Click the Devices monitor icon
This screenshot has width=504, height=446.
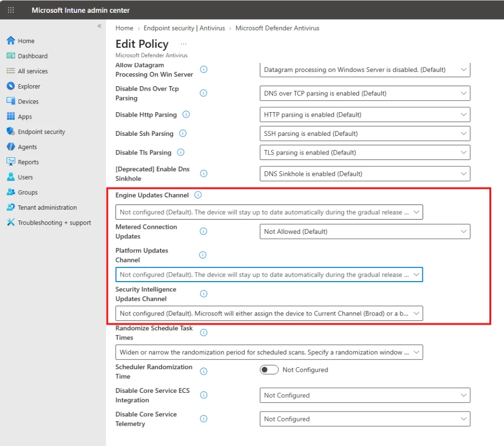tap(11, 101)
